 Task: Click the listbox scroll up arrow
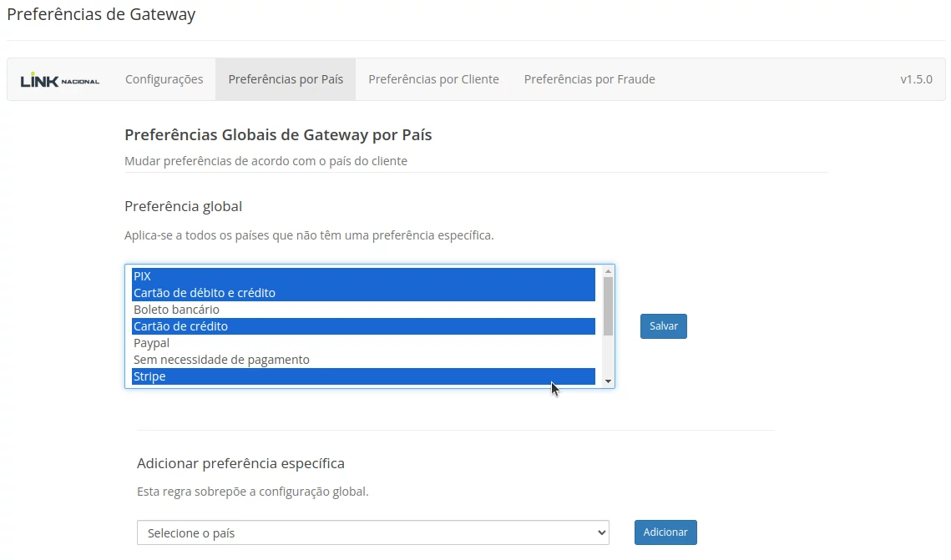(608, 272)
